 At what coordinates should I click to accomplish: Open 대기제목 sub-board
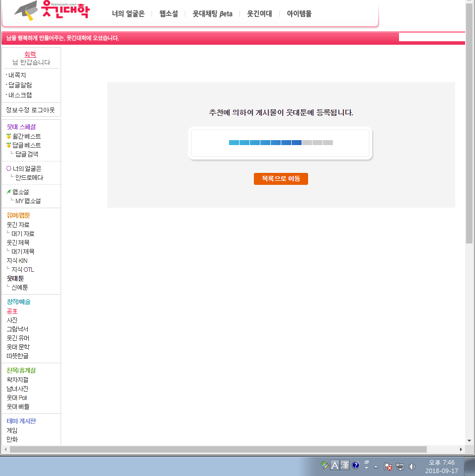point(23,251)
